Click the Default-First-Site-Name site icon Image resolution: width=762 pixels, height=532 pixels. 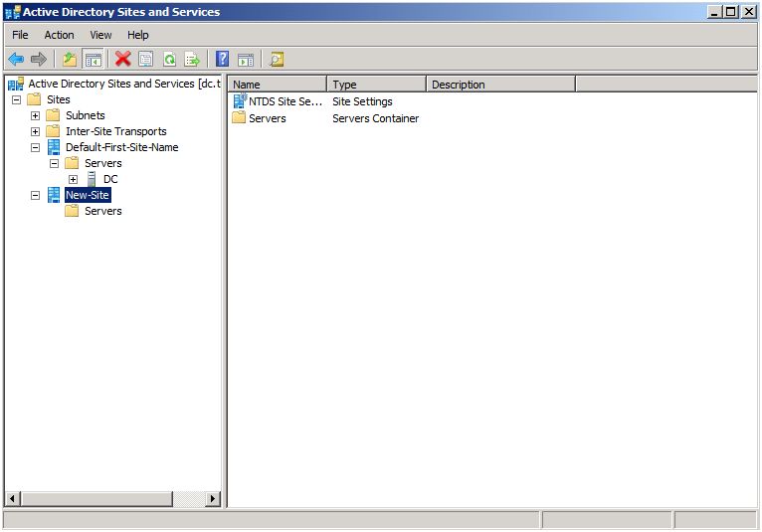click(54, 147)
